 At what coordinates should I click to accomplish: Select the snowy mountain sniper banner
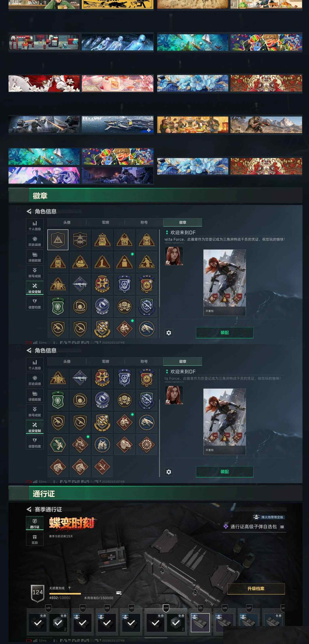coord(266,125)
